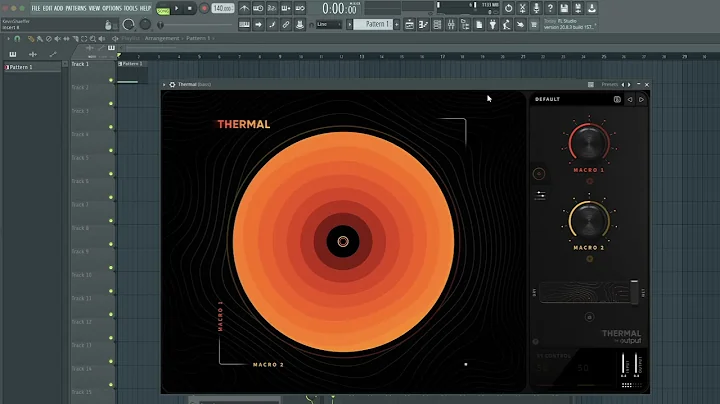Toggle the playlist magnet snap icon
Screen dimensions: 720x404
click(17, 39)
